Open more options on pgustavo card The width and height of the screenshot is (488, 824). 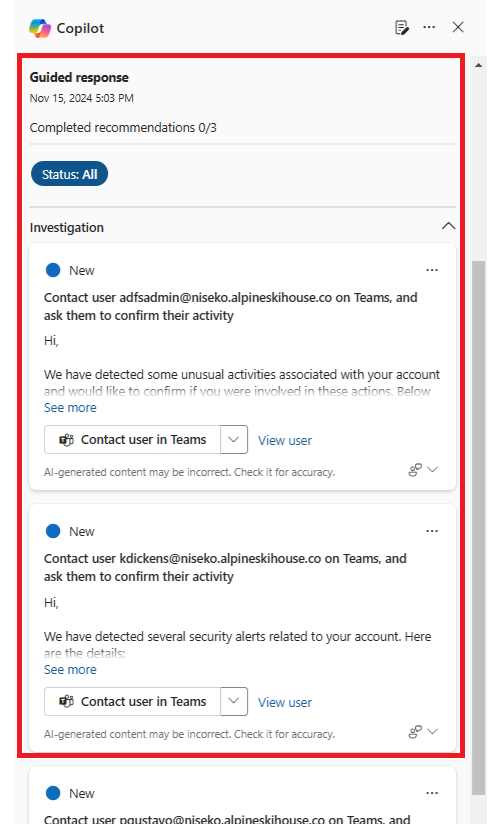pyautogui.click(x=432, y=793)
